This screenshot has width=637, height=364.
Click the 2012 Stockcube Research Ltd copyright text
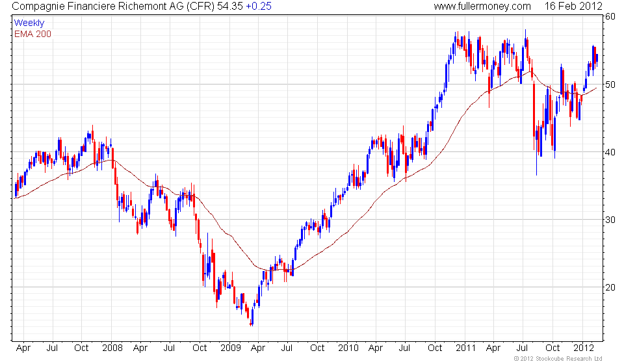tap(558, 359)
